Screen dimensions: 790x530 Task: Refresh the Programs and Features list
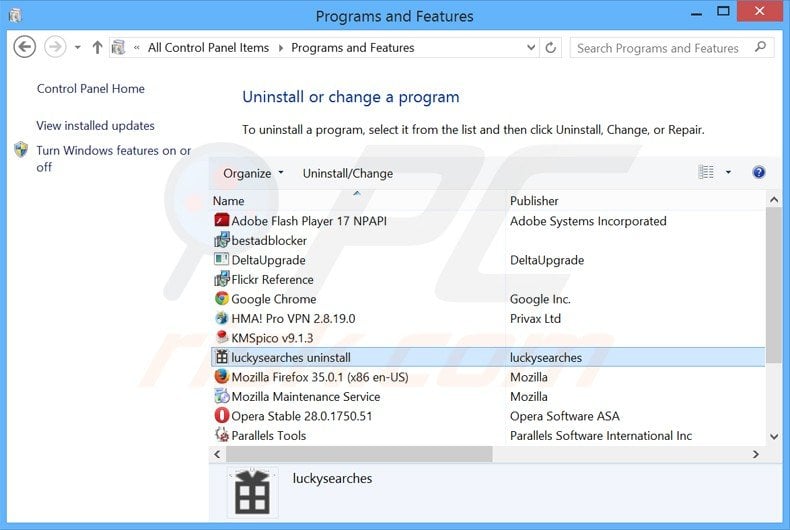[551, 47]
